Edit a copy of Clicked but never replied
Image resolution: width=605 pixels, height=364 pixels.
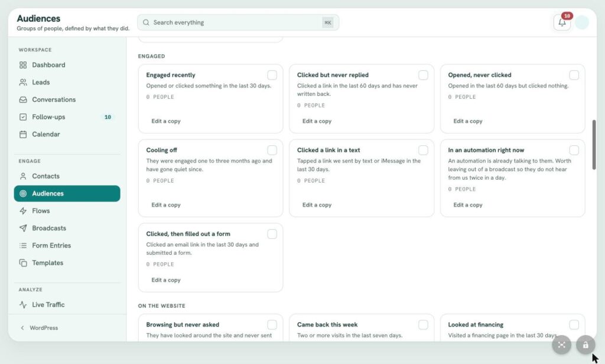tap(317, 121)
